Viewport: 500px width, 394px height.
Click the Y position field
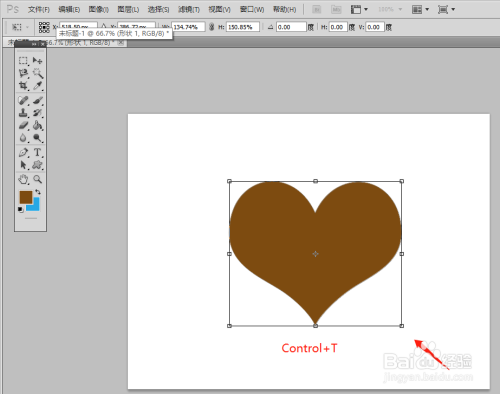pyautogui.click(x=137, y=26)
